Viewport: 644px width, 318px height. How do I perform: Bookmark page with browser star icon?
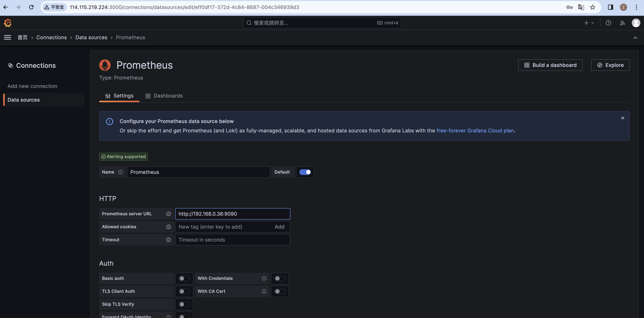pos(592,7)
